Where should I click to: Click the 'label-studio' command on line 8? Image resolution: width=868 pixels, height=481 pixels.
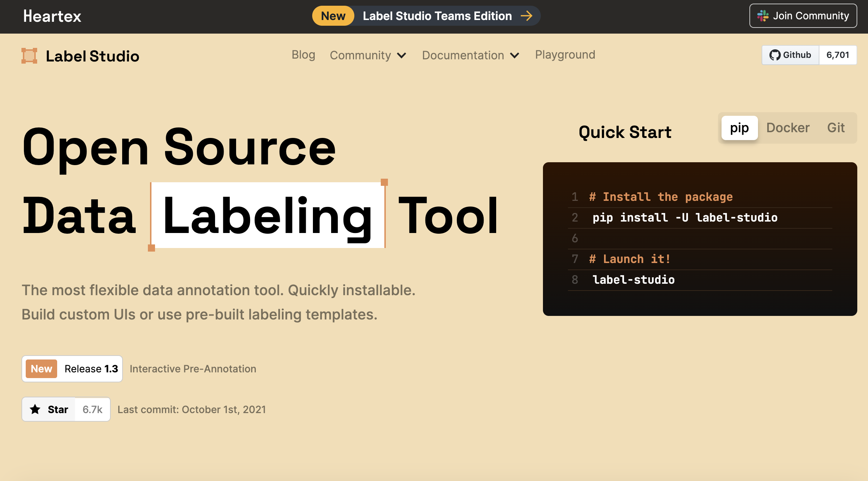[633, 280]
